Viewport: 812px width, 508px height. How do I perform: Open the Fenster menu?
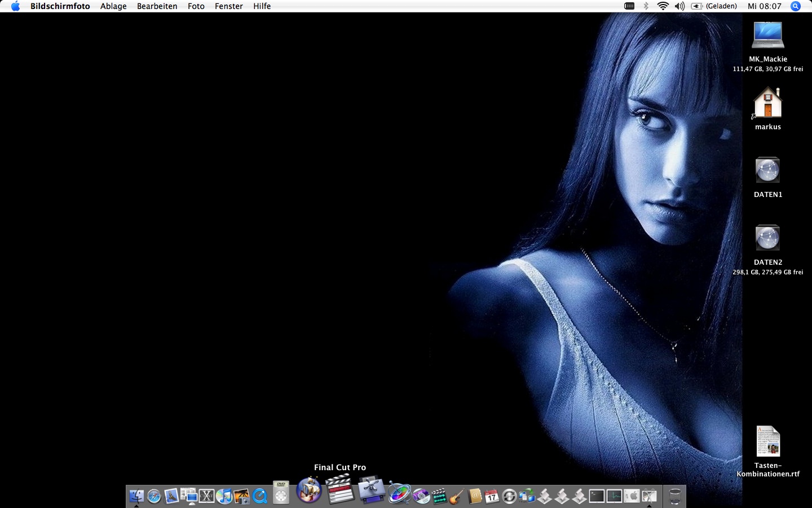tap(229, 6)
